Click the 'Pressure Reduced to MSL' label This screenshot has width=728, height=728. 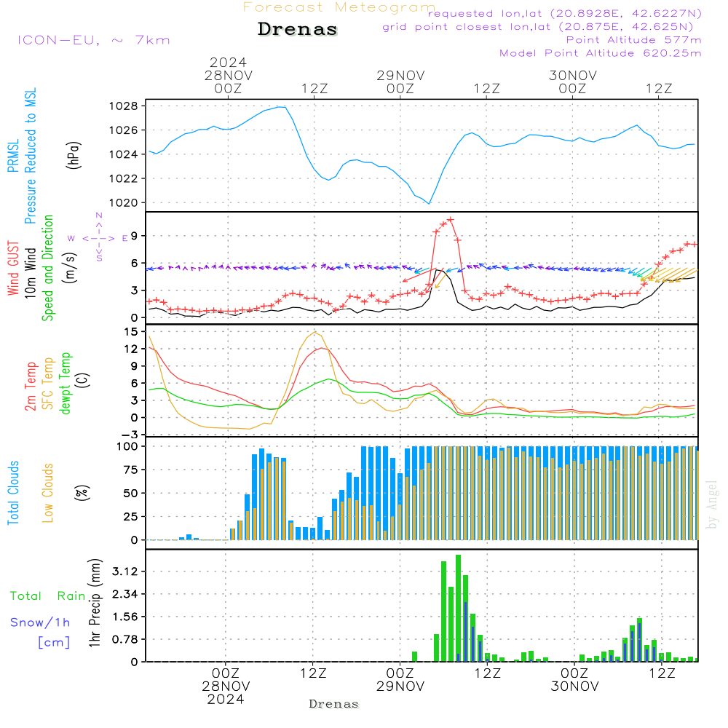pyautogui.click(x=30, y=156)
